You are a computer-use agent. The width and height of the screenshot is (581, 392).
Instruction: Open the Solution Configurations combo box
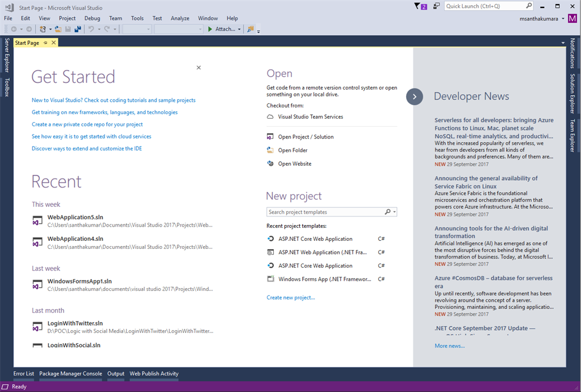tap(137, 29)
